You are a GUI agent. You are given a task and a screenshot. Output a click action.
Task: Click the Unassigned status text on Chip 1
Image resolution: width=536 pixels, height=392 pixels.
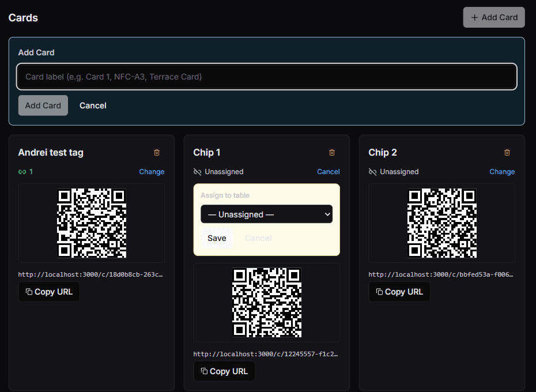click(x=224, y=172)
